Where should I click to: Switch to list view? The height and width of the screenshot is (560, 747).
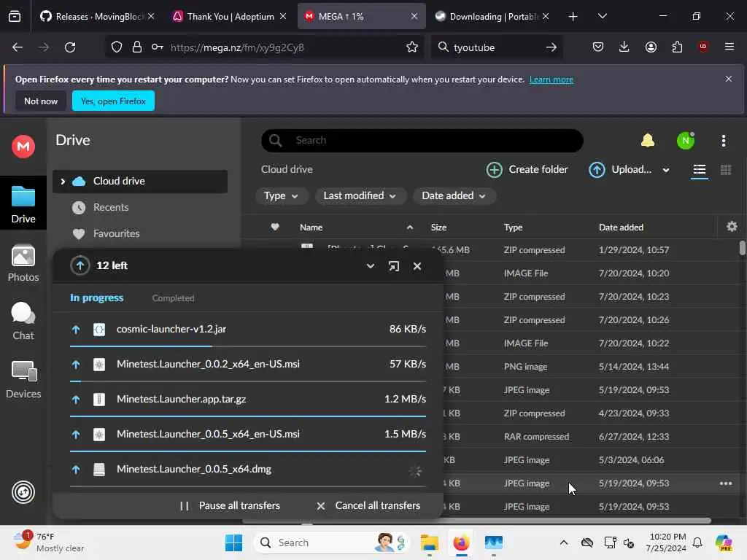(x=700, y=170)
